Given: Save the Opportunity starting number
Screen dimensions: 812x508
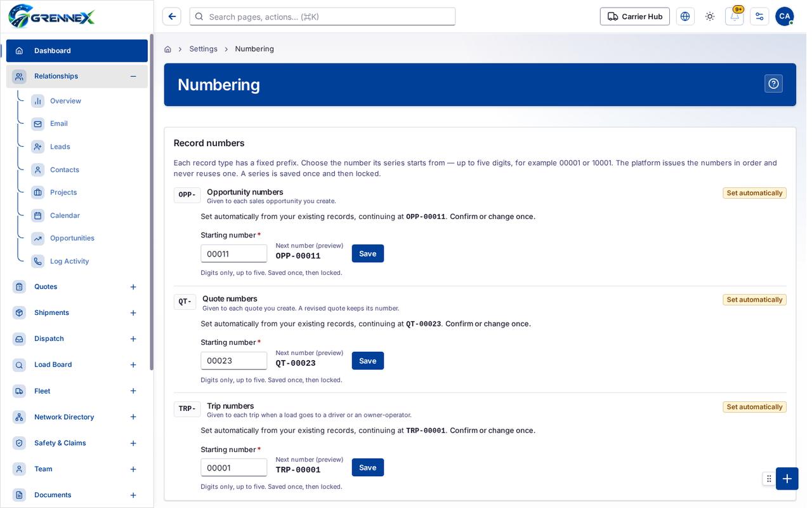Looking at the screenshot, I should (x=368, y=253).
